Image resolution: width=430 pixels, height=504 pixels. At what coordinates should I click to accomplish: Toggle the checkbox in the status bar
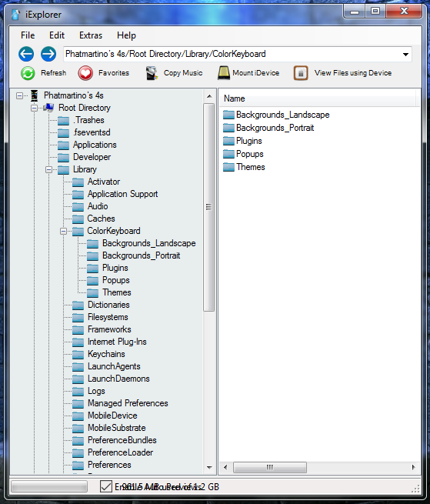(105, 486)
